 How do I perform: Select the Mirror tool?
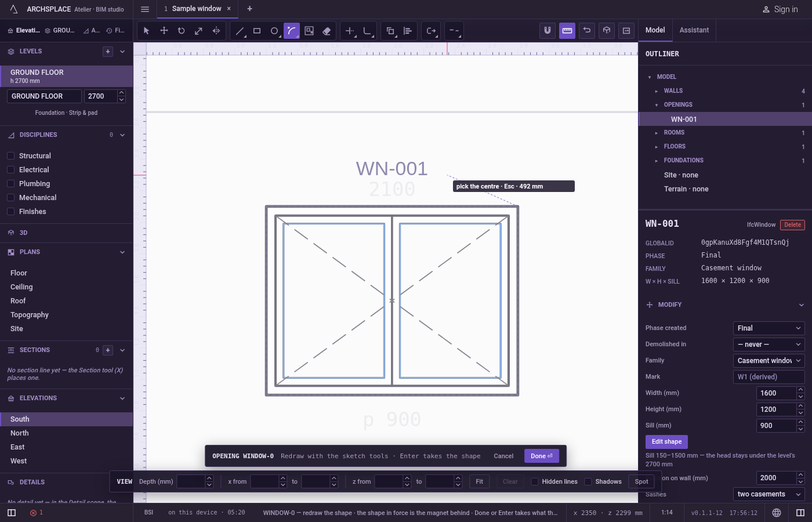point(216,31)
